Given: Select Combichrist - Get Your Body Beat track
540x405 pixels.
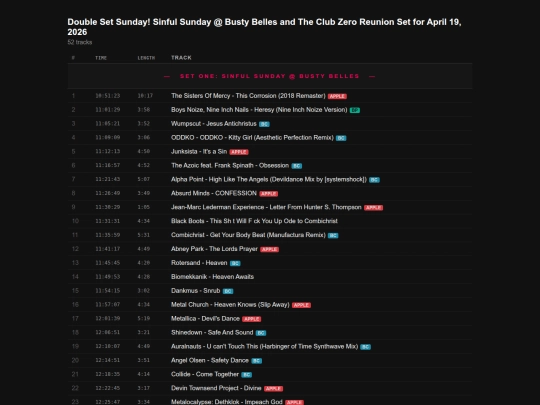Looking at the screenshot, I should (248, 235).
